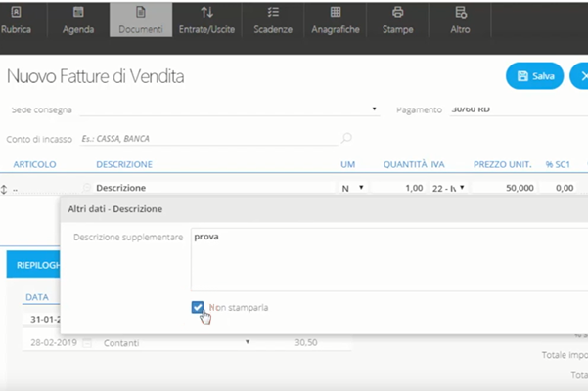Open the Stampe print section
The image size is (588, 391).
coord(397,20)
